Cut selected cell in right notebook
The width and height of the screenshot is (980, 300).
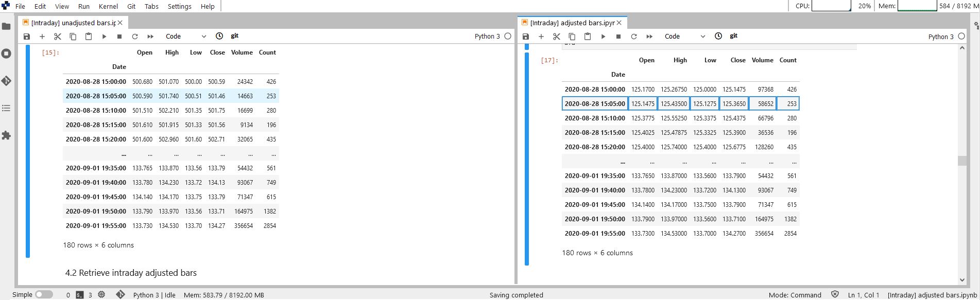556,37
